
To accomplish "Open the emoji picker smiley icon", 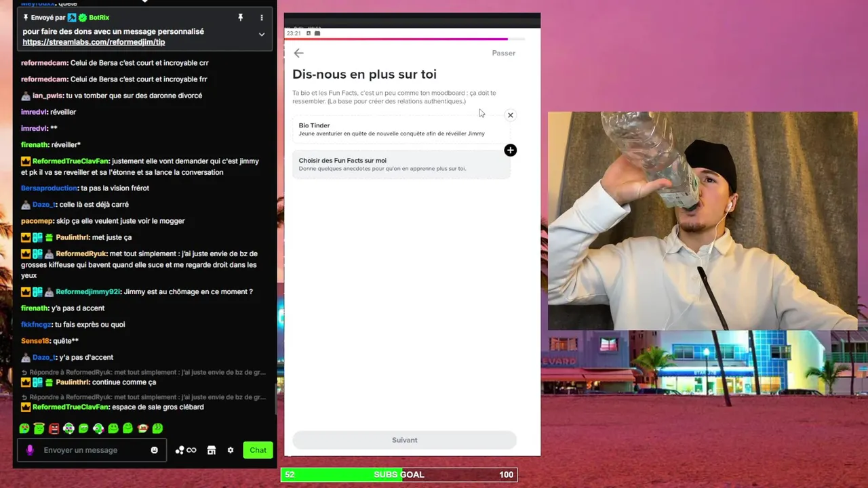I will (x=155, y=450).
